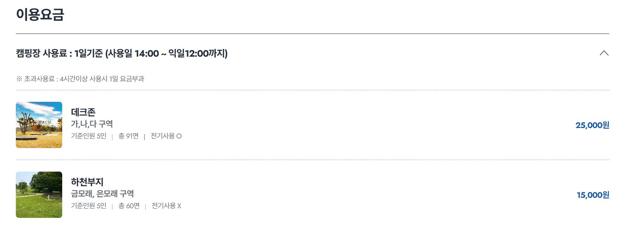The image size is (644, 236).
Task: Select the 하천부지 zone title
Action: [x=88, y=181]
